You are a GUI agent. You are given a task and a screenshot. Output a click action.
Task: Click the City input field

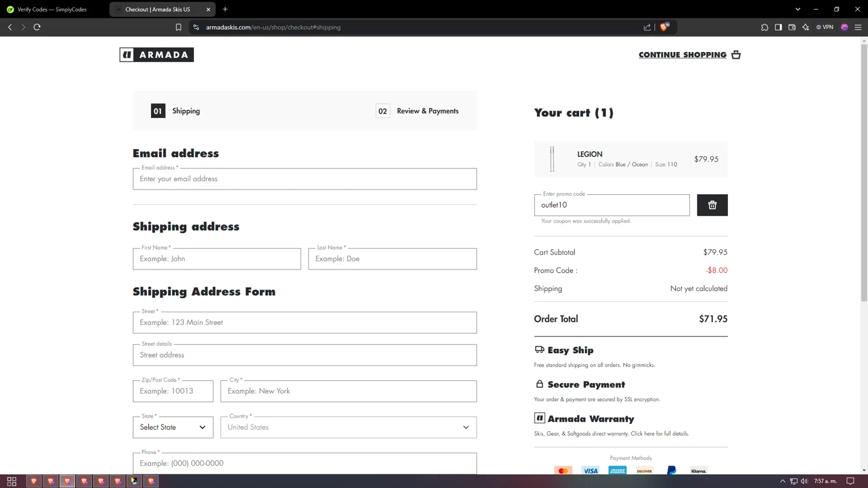point(348,391)
